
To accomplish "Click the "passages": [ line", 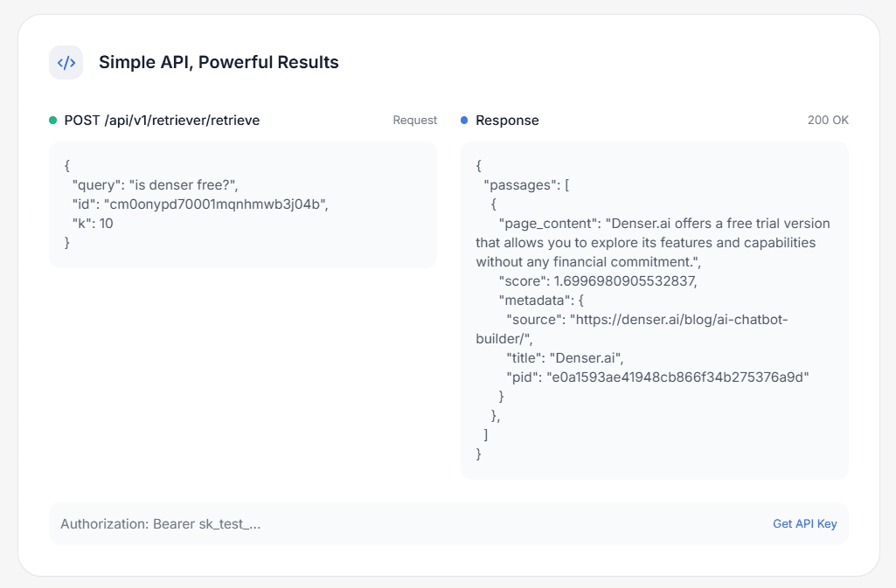I will 526,185.
